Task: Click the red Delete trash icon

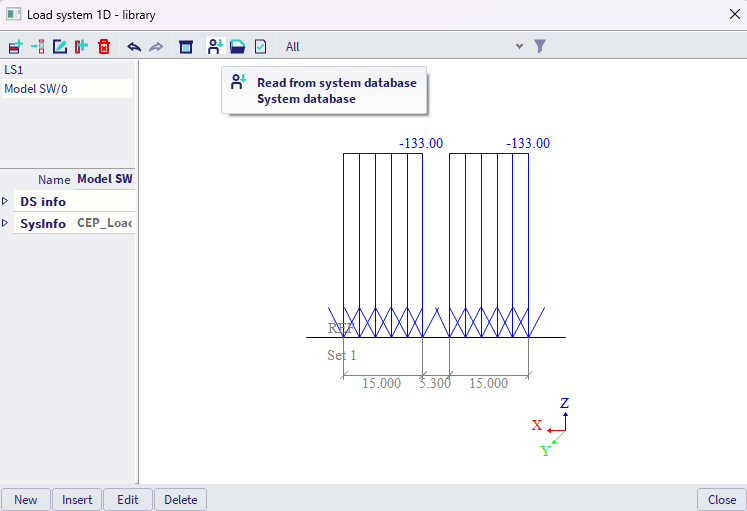Action: tap(104, 46)
